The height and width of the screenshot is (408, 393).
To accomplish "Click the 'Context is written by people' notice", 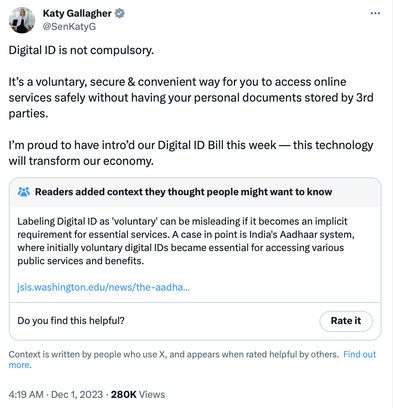I will pos(174,354).
